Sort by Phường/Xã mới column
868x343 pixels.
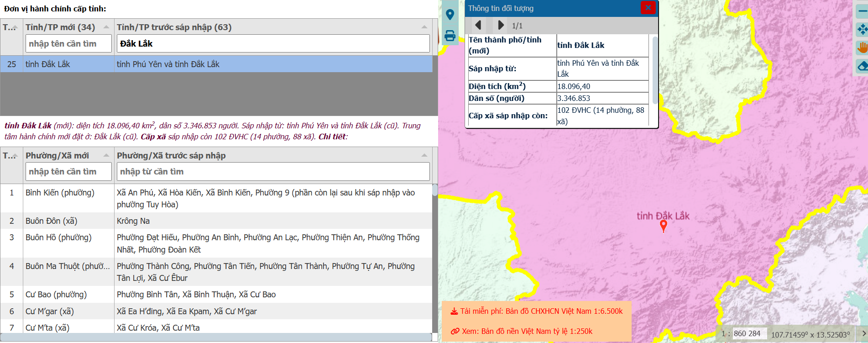click(106, 156)
